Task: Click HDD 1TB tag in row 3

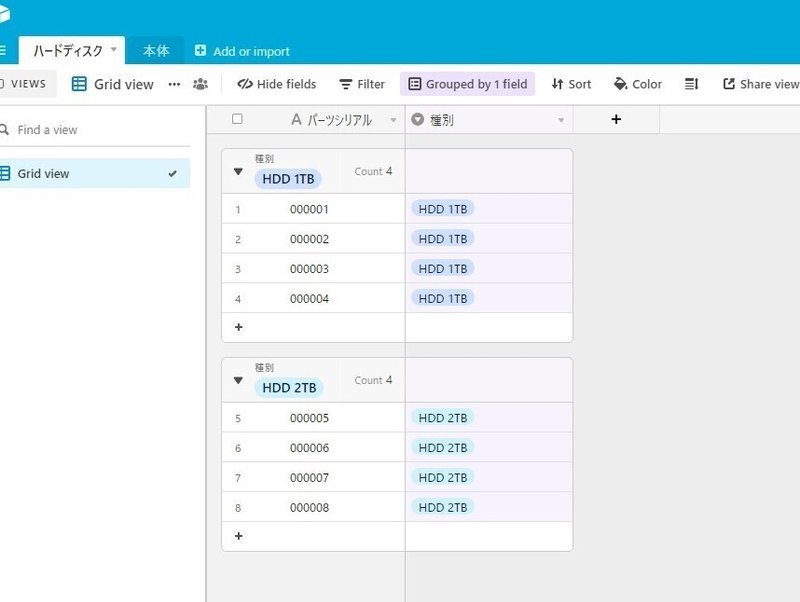Action: (x=443, y=268)
